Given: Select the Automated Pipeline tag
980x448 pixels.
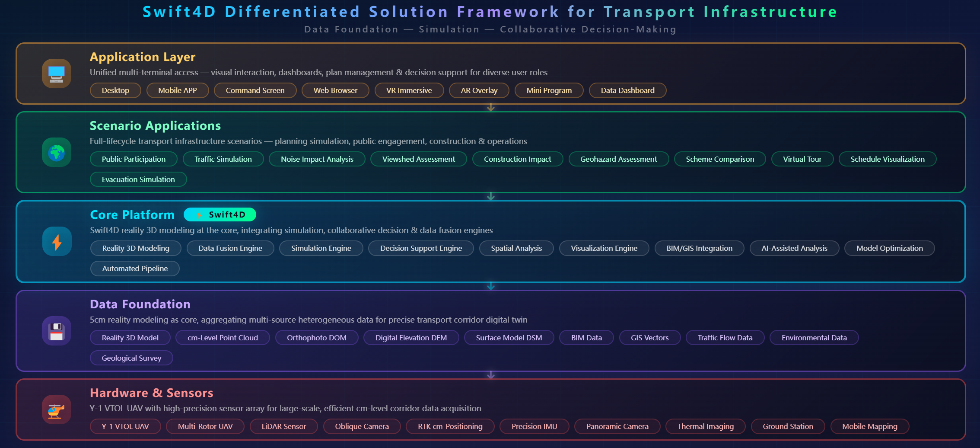Looking at the screenshot, I should (x=135, y=269).
